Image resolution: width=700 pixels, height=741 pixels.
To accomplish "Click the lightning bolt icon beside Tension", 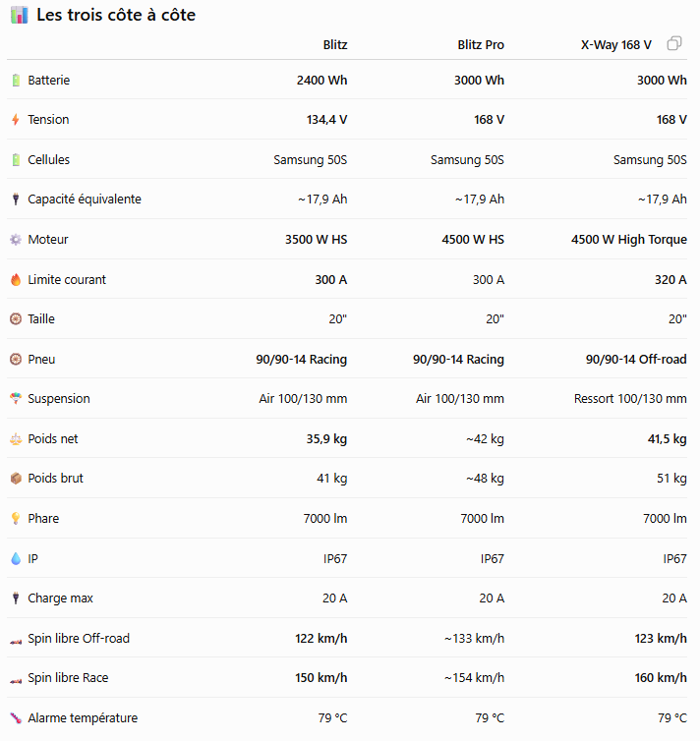I will click(16, 120).
